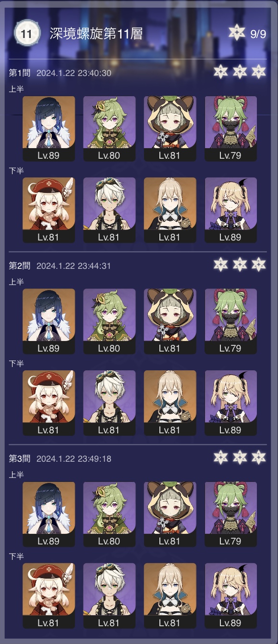Image resolution: width=278 pixels, height=644 pixels.
Task: Click middle star of chamber 3 rating
Action: click(x=240, y=458)
